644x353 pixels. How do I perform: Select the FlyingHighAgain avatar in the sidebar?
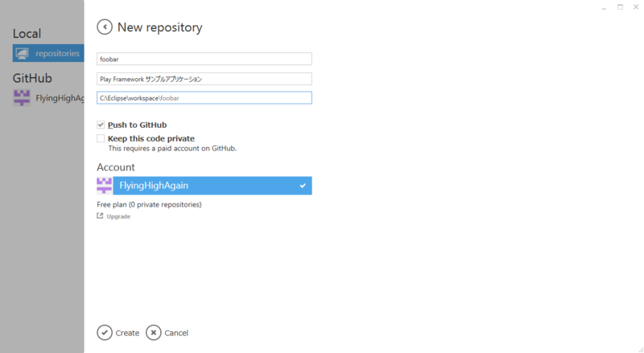[x=22, y=98]
